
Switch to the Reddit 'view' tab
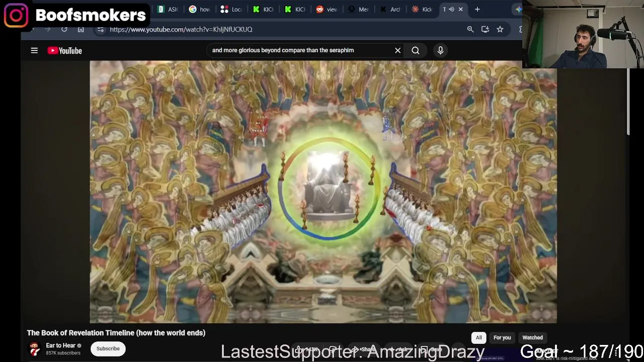(326, 9)
